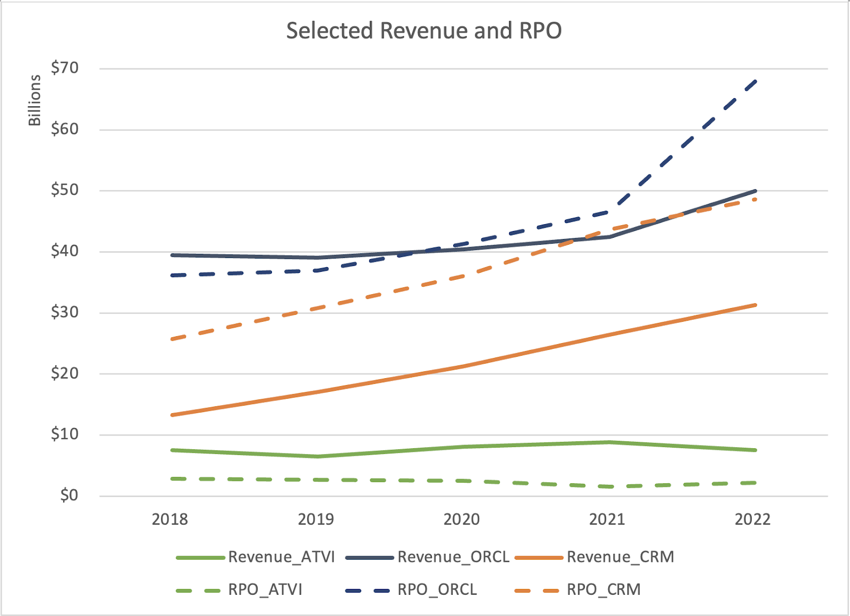Click the dashed navy RPO_ORCL line's 2022 endpoint
The image size is (850, 616).
pyautogui.click(x=754, y=81)
